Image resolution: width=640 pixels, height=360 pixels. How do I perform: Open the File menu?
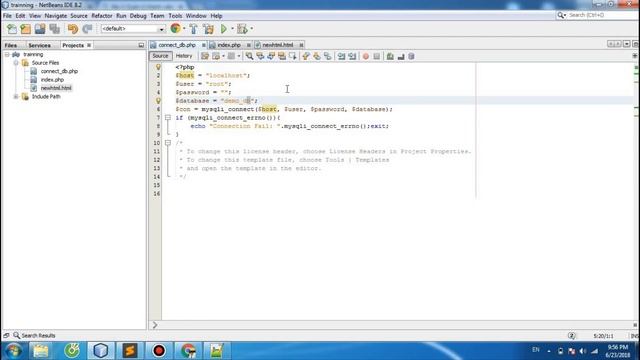point(7,16)
